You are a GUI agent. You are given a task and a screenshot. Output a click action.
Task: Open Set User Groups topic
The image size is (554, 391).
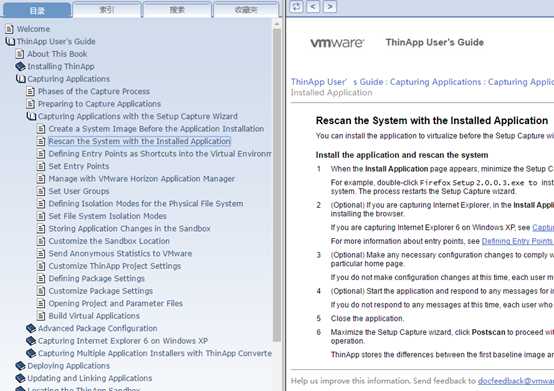coord(79,191)
